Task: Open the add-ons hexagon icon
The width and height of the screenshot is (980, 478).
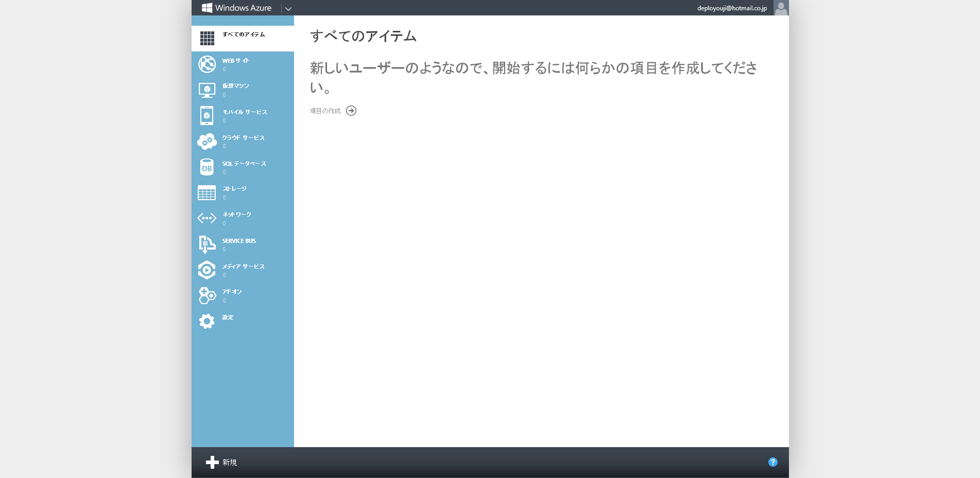Action: point(207,295)
